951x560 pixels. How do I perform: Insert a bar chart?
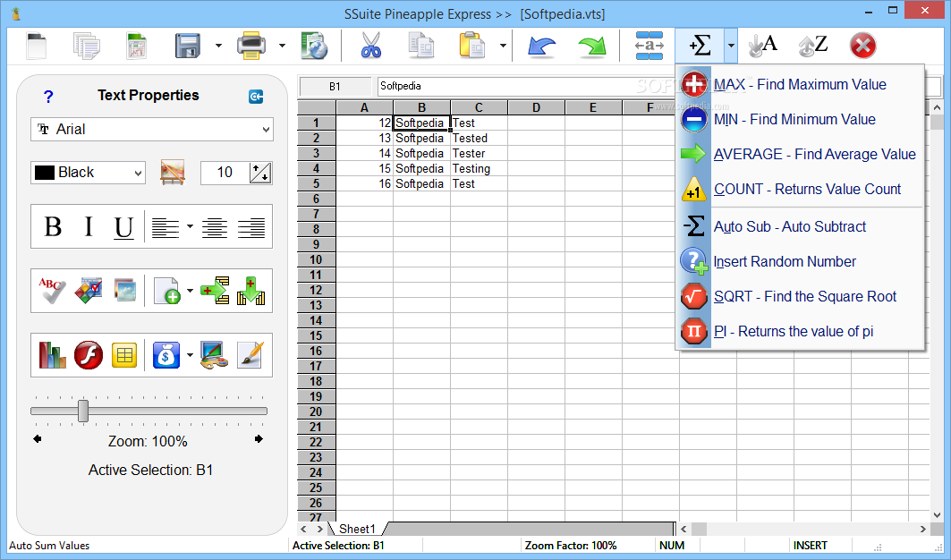tap(52, 355)
